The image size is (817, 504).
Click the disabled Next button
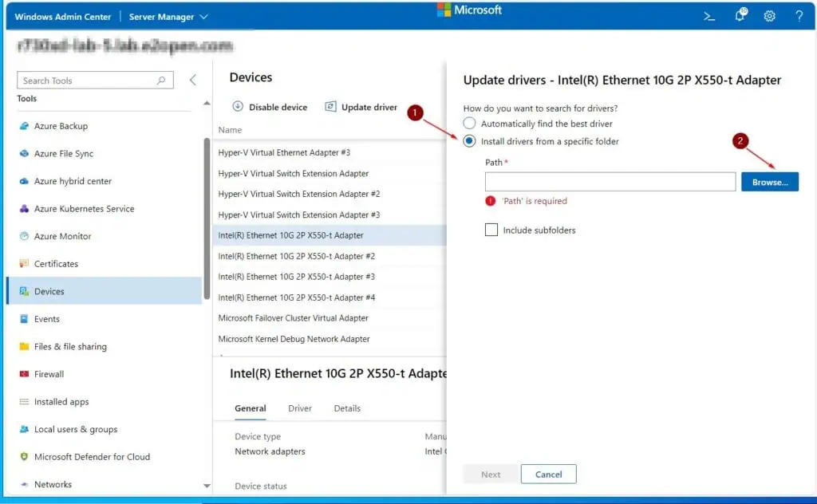pos(491,474)
